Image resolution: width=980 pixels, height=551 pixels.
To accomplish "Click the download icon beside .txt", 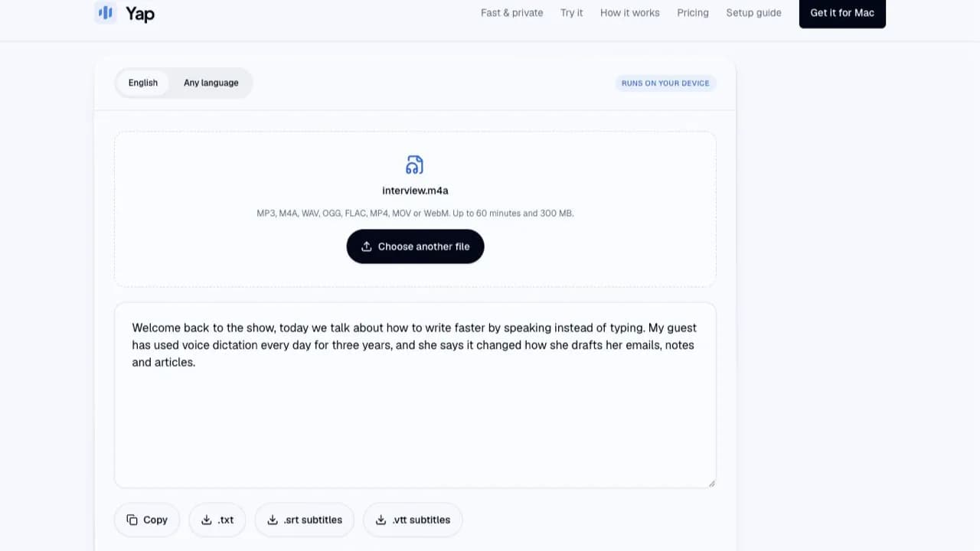I will pos(206,520).
